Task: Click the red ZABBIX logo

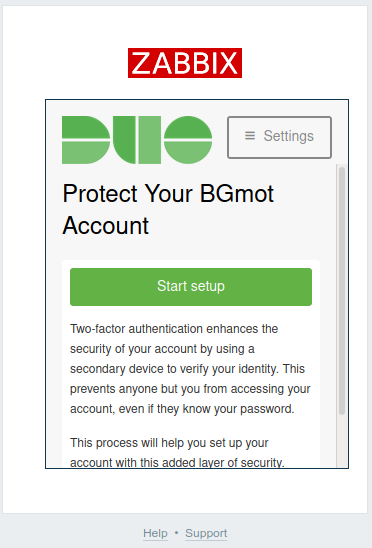Action: point(185,63)
